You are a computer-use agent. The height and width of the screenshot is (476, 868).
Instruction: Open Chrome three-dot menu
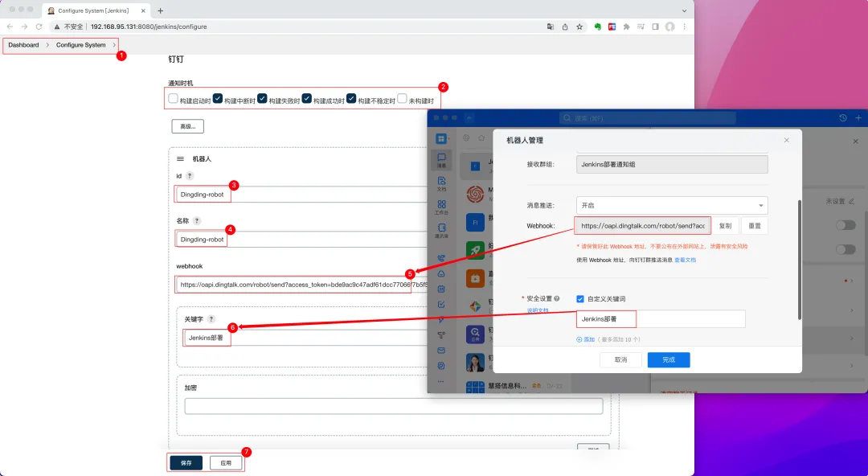tap(685, 27)
